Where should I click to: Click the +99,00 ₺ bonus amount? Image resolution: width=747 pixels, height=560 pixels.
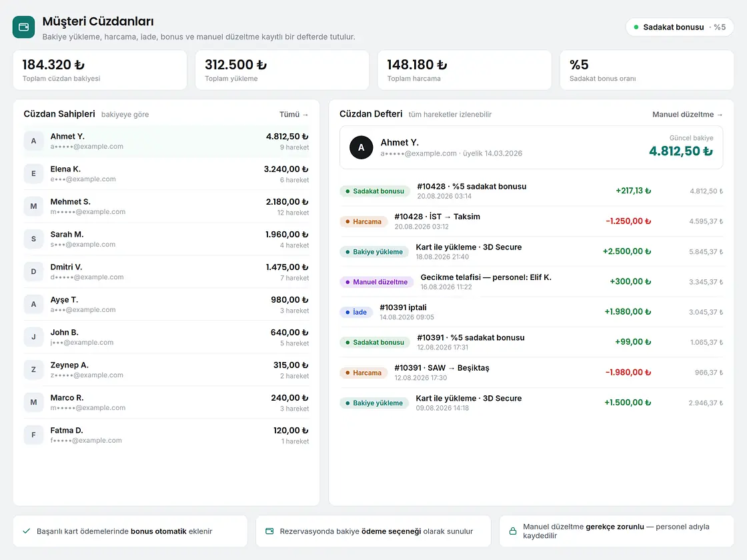633,343
